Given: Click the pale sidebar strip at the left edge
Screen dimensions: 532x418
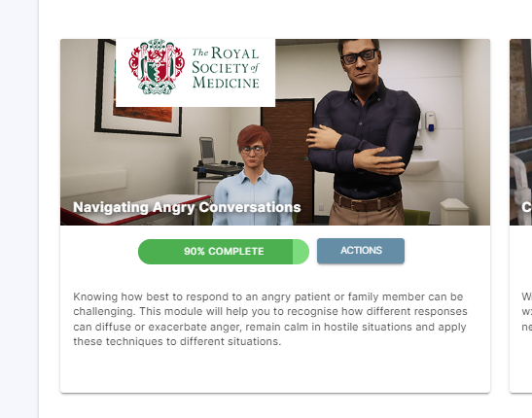Looking at the screenshot, I should [19, 209].
